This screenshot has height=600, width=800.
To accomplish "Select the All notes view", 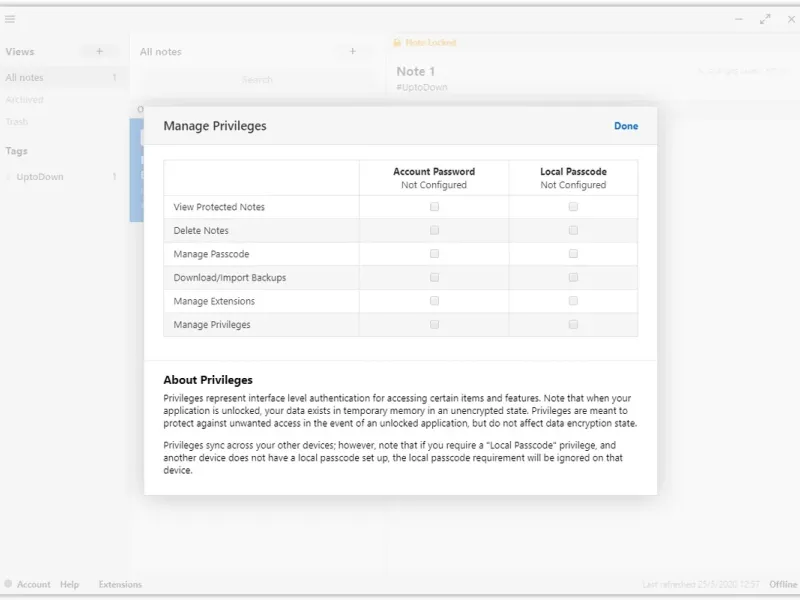I will (x=62, y=78).
